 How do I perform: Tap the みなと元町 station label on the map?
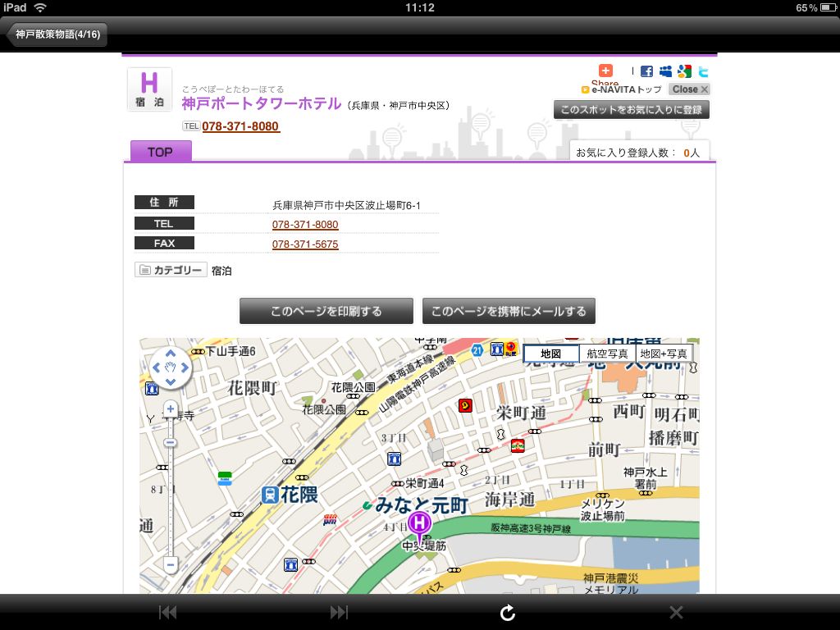(421, 504)
